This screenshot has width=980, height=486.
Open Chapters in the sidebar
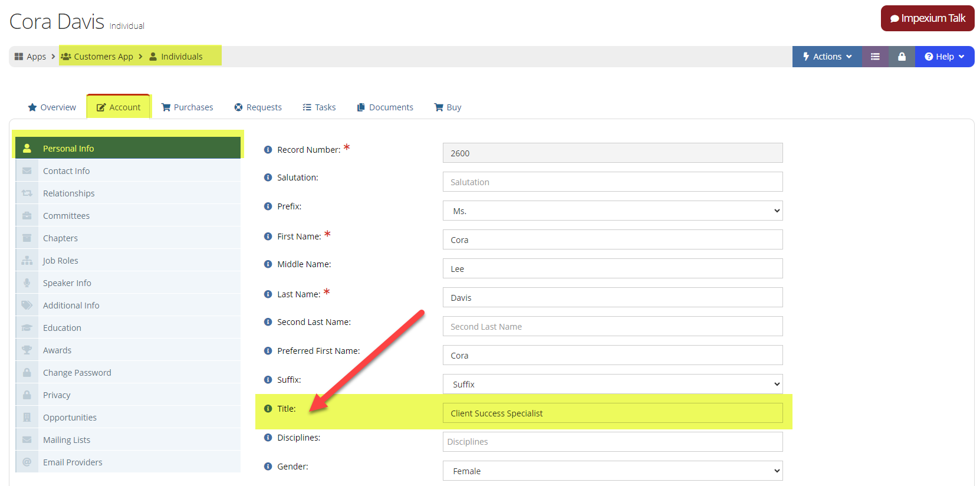click(x=128, y=238)
